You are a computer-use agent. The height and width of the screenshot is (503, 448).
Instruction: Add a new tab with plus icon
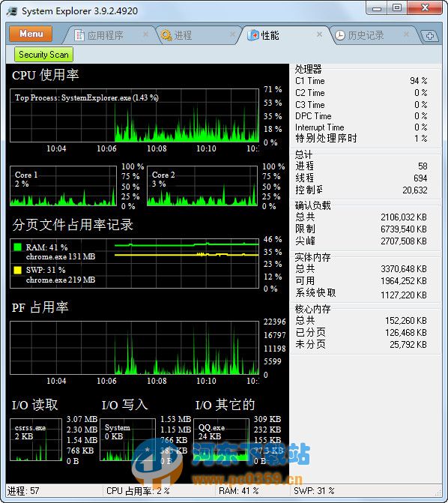(430, 36)
